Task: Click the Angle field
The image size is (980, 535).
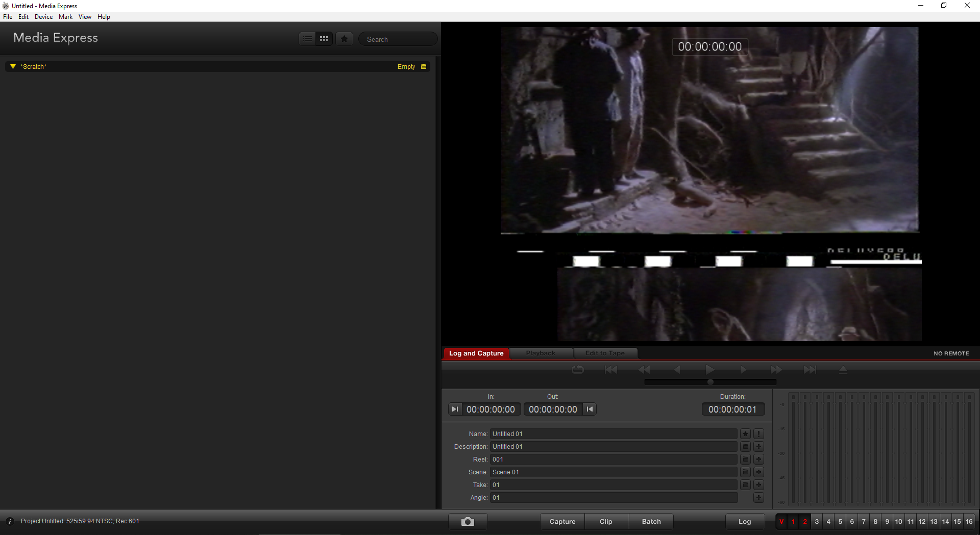Action: point(614,498)
